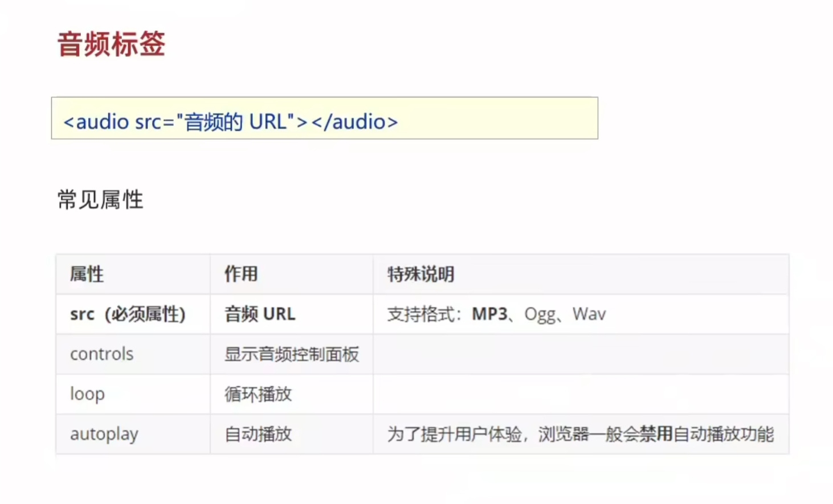833x504 pixels.
Task: Click the note about browsers disabling autoplay
Action: click(x=581, y=434)
